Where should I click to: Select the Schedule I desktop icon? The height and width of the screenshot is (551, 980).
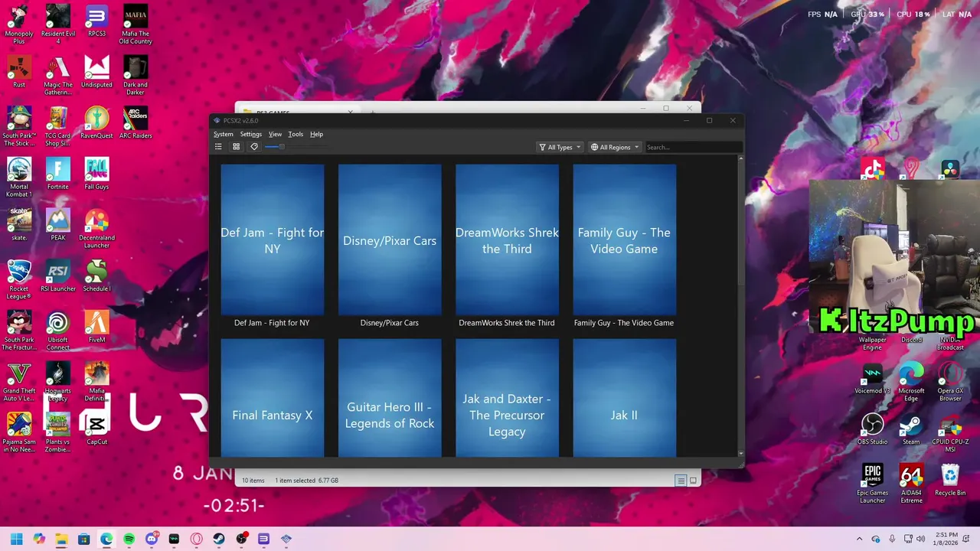click(96, 275)
